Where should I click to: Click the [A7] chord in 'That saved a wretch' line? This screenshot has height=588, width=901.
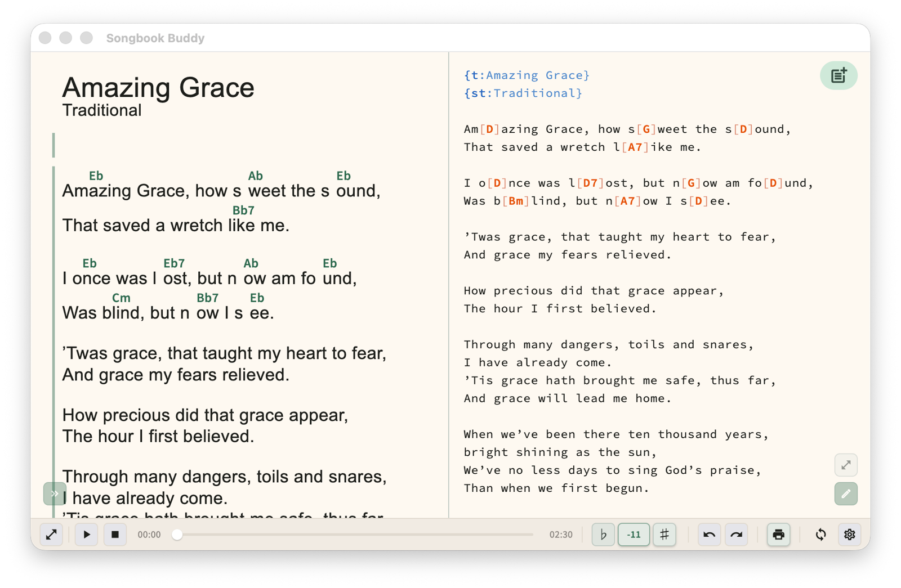tap(635, 147)
